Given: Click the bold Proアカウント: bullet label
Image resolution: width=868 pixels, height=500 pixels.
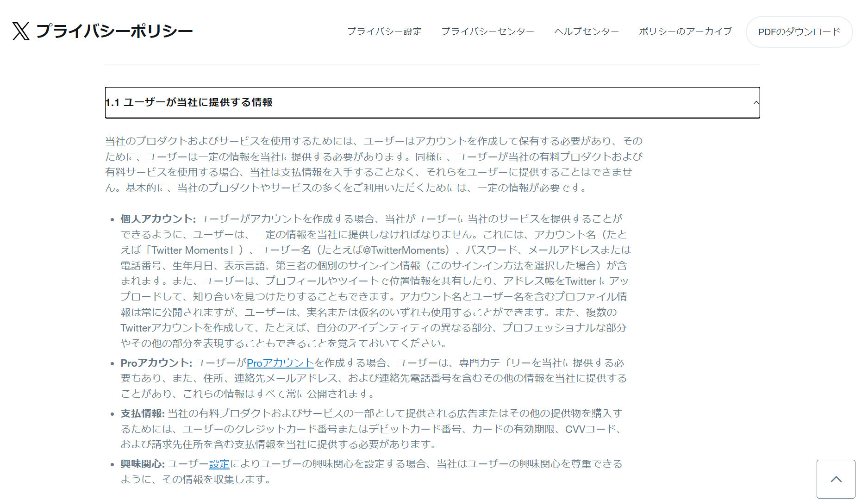Looking at the screenshot, I should (x=156, y=363).
